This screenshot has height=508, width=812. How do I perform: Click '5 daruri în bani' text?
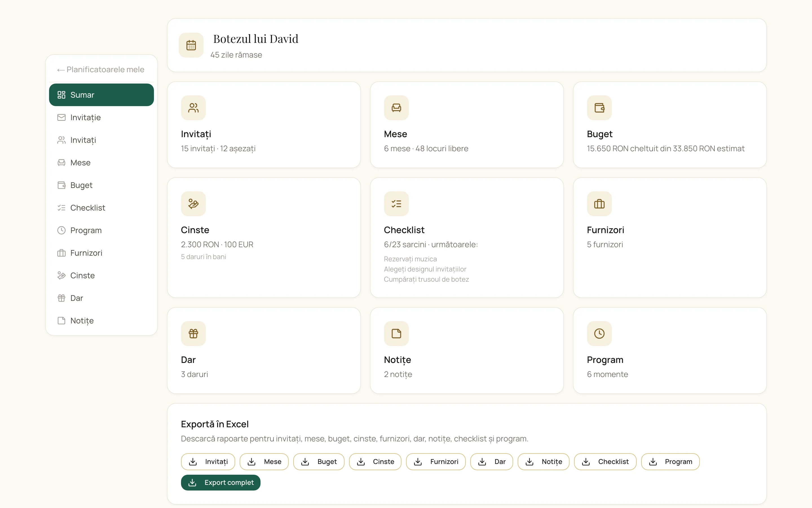coord(203,257)
